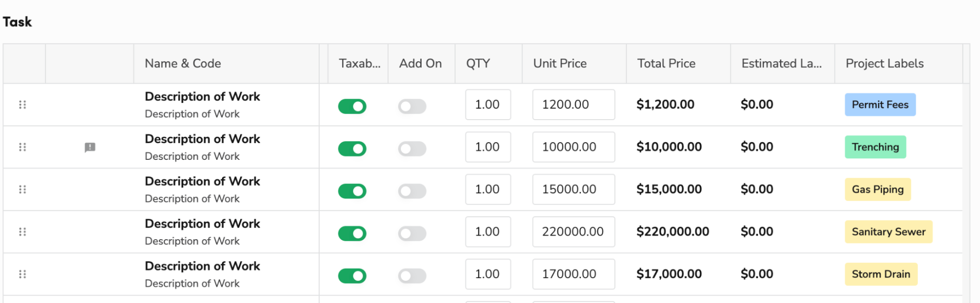Click the $0.00 estimated labor in Permit Fees row

click(x=757, y=104)
